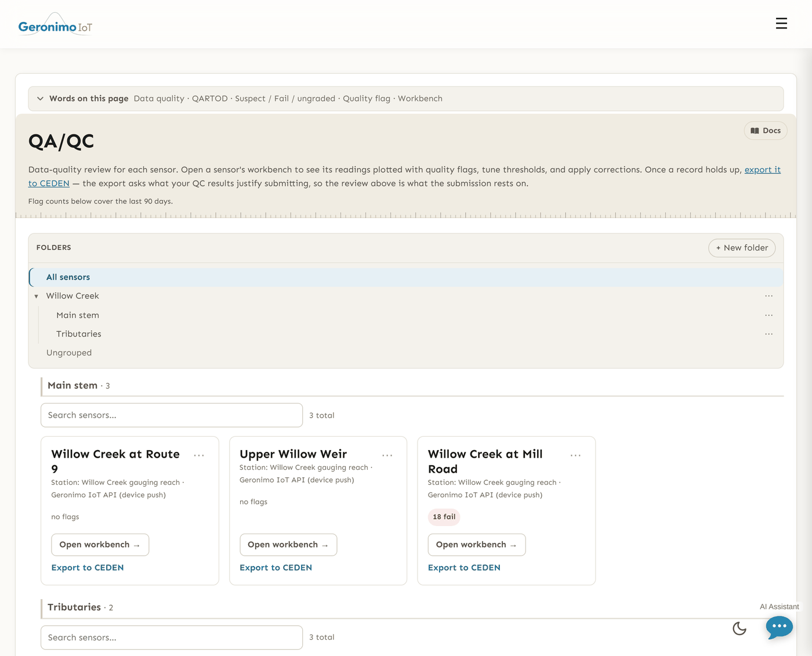
Task: Select the Main stem subfolder
Action: tap(78, 315)
